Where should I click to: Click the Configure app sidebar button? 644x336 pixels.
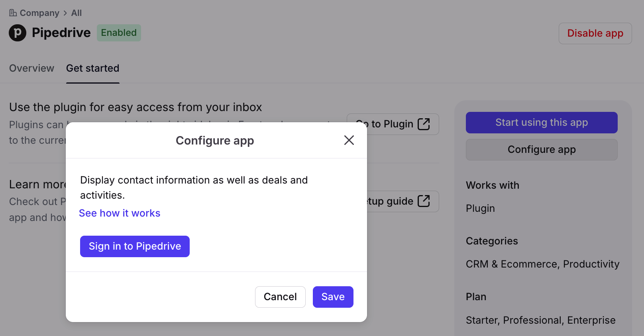point(542,150)
